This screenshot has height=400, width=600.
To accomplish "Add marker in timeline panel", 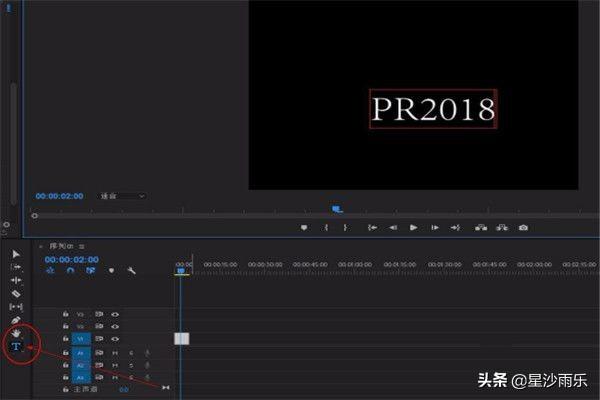I will click(111, 271).
